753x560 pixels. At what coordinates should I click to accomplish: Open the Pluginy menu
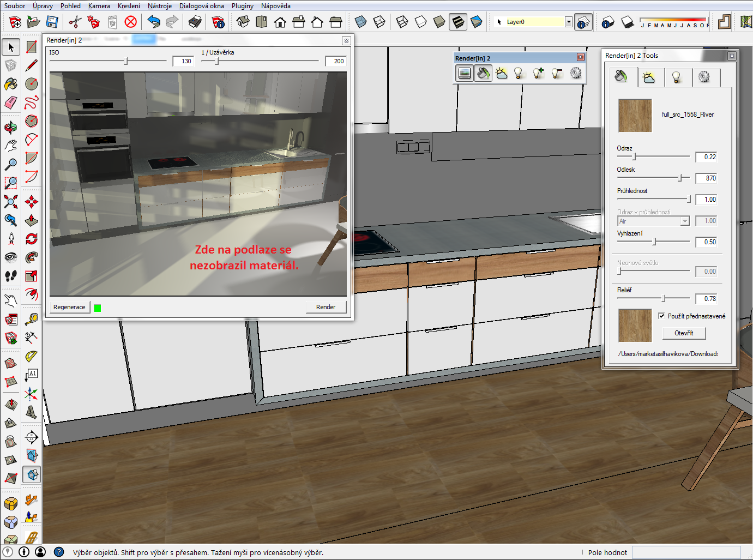pos(243,6)
